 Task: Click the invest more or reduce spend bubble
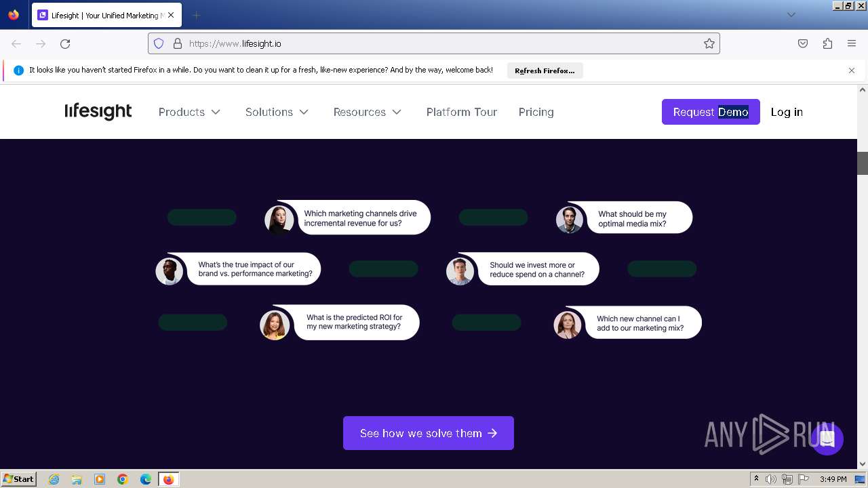(x=540, y=269)
